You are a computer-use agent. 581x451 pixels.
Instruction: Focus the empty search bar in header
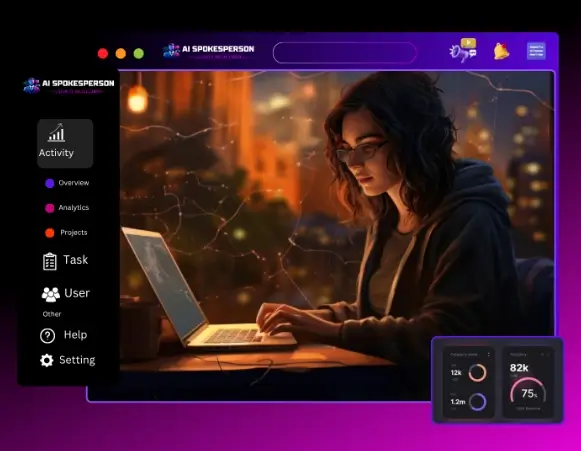coord(345,53)
